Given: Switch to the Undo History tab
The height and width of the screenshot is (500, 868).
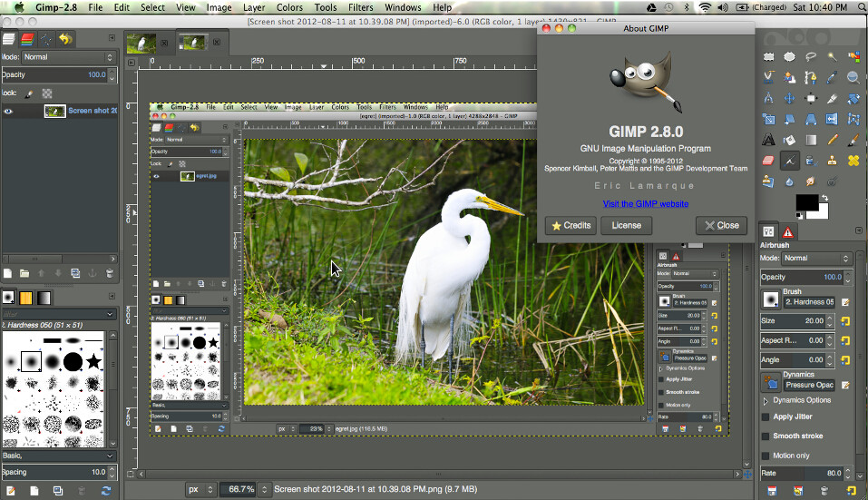Looking at the screenshot, I should (65, 39).
